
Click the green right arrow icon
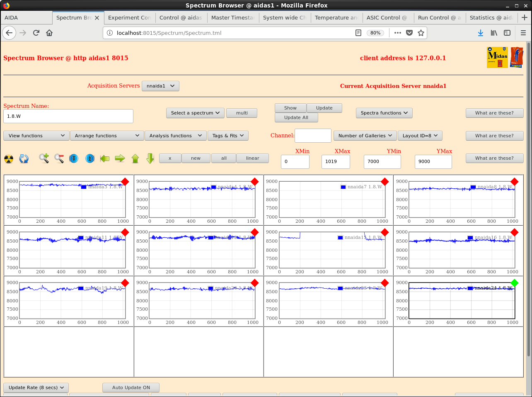(120, 158)
